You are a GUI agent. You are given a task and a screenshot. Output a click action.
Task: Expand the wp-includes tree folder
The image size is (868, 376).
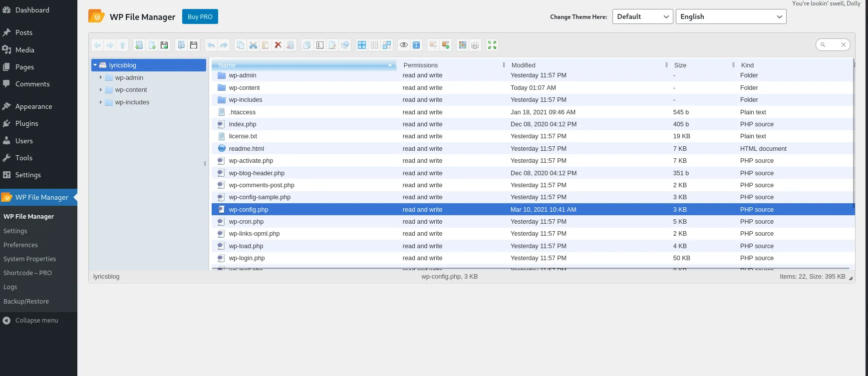click(101, 102)
